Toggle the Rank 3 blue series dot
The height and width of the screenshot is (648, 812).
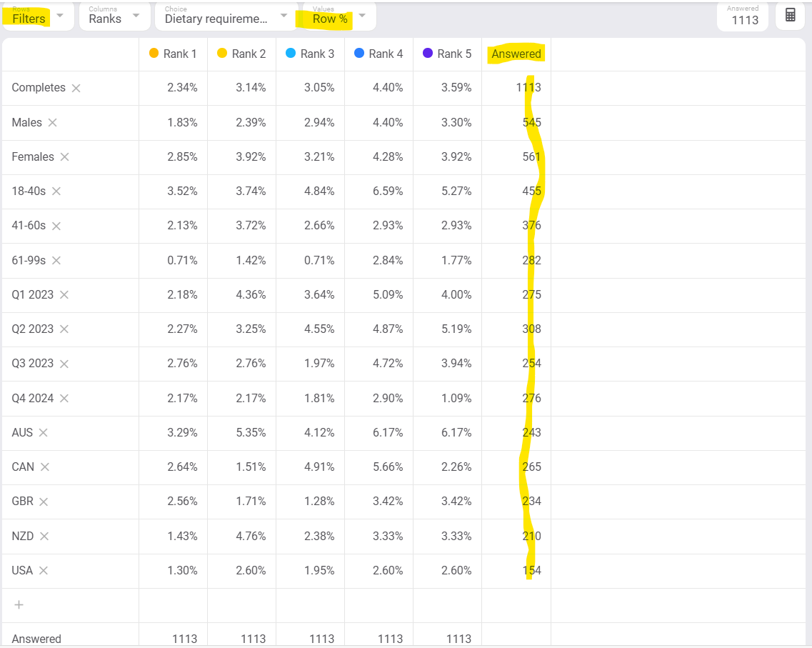click(x=290, y=53)
